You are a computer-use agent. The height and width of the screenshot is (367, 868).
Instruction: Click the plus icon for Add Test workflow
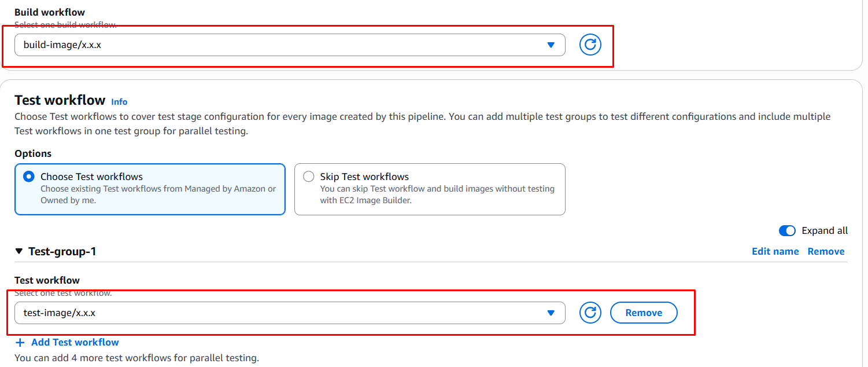[20, 343]
